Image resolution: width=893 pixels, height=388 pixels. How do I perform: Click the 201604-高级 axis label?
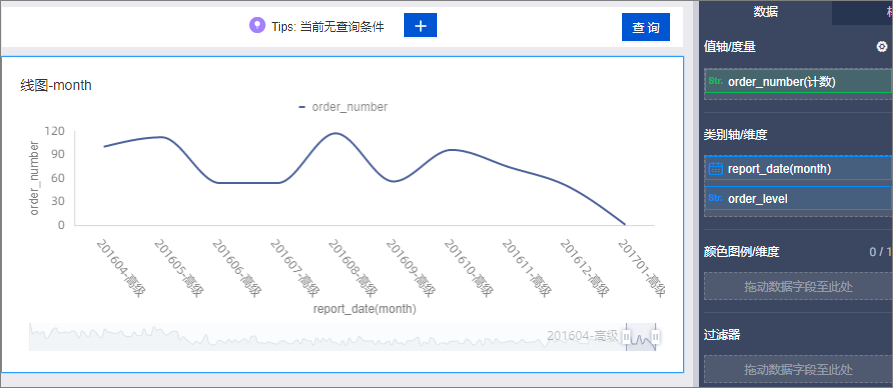click(121, 268)
